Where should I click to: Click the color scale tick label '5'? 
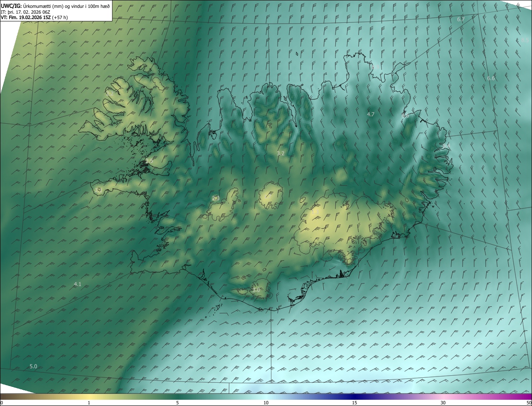(x=177, y=403)
